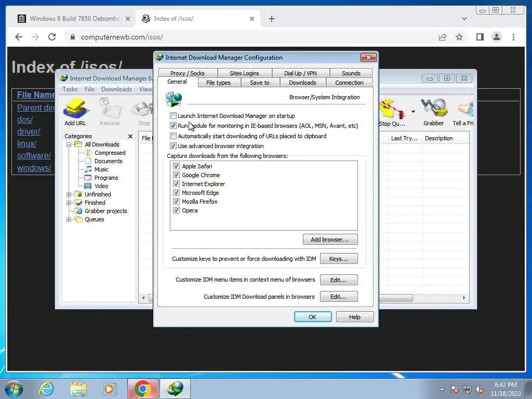Expand the Finished tree node
532x399 pixels.
(69, 203)
